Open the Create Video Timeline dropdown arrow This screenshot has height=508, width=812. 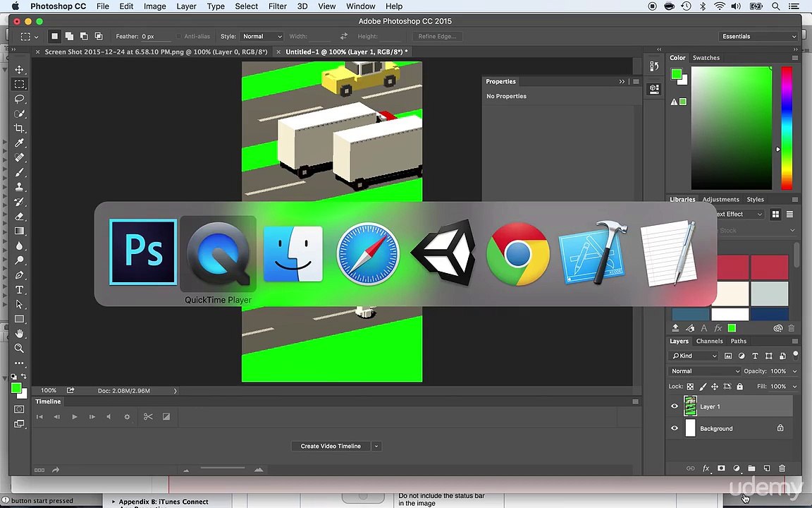tap(376, 446)
